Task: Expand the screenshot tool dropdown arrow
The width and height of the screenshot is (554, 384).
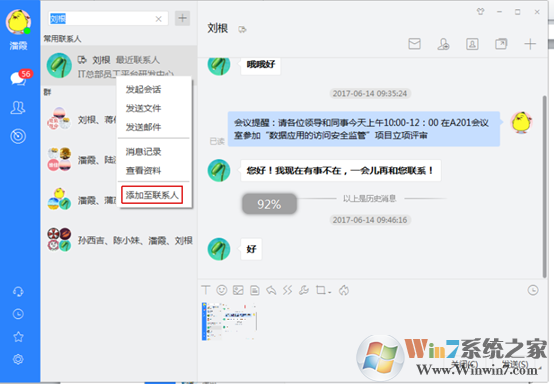Action: [330, 293]
